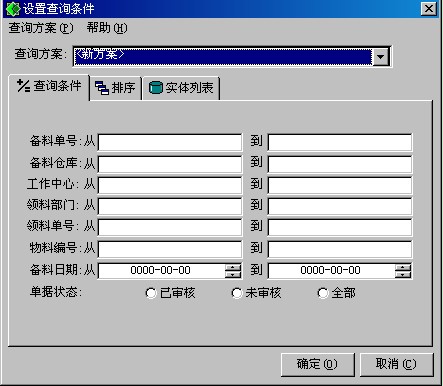Screen dimensions: 443x386
Task: Click the green app icon in title bar
Action: pos(13,9)
